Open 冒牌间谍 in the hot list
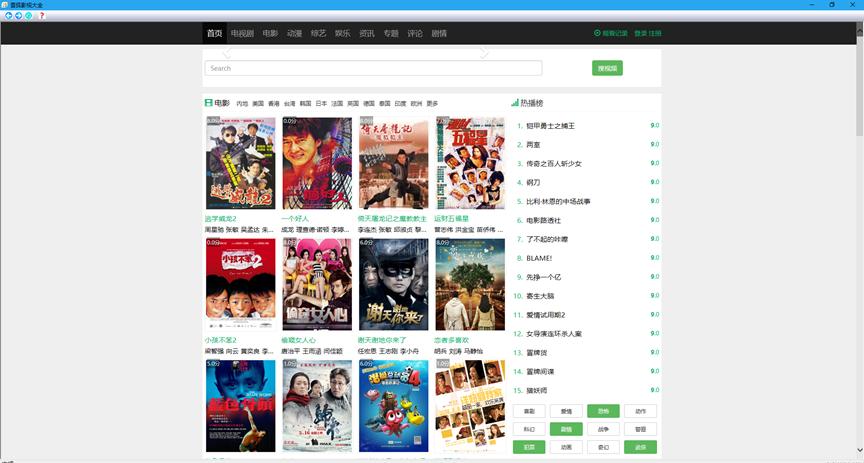This screenshot has height=463, width=864. click(x=539, y=372)
